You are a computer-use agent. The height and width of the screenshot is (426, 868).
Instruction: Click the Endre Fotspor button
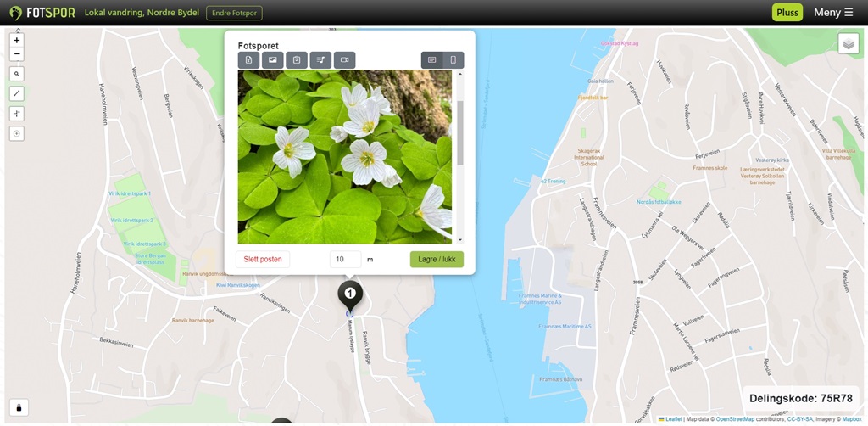(234, 13)
